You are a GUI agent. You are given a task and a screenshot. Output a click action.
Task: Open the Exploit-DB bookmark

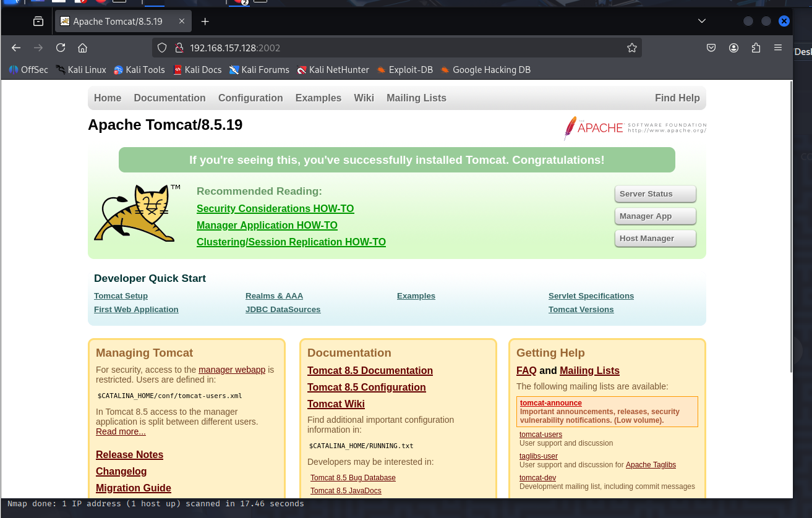coord(405,70)
